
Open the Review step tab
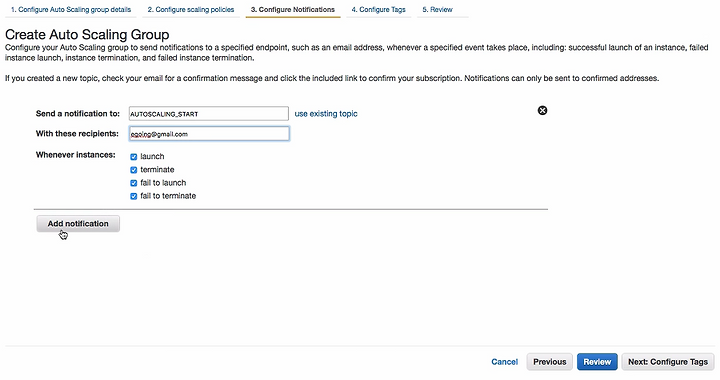[x=437, y=10]
